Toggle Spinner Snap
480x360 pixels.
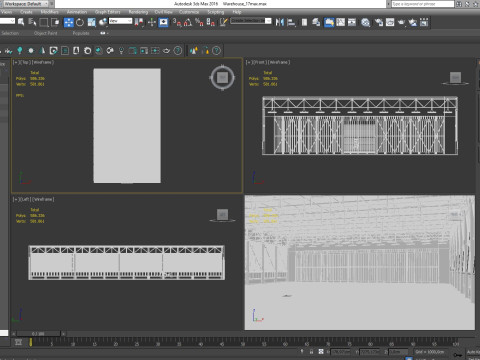click(x=211, y=22)
